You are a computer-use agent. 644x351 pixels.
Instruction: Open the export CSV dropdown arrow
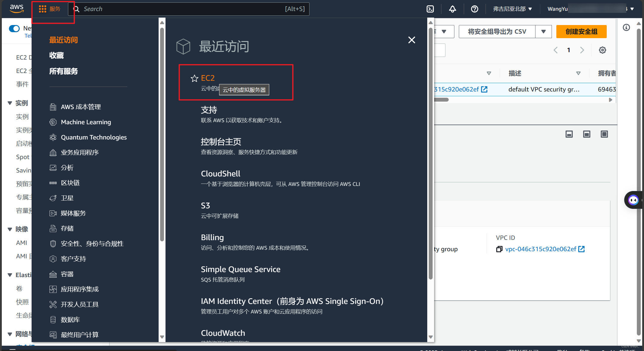[543, 32]
